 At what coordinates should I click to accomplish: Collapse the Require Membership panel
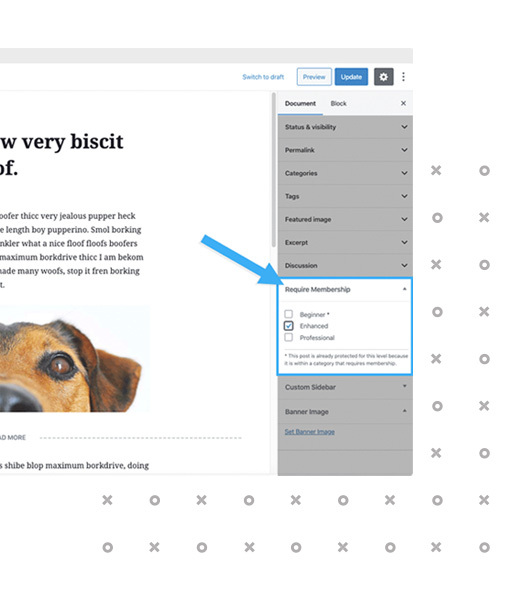(x=344, y=290)
